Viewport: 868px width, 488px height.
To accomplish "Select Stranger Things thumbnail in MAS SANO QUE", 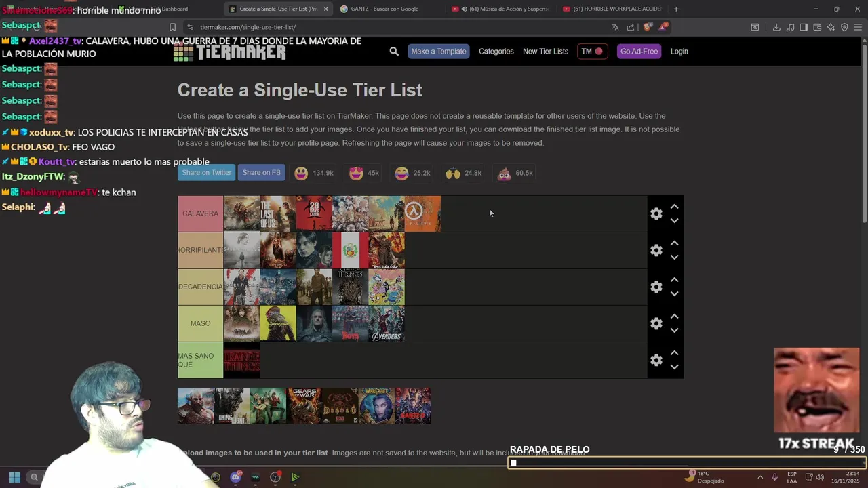I will pos(241,360).
